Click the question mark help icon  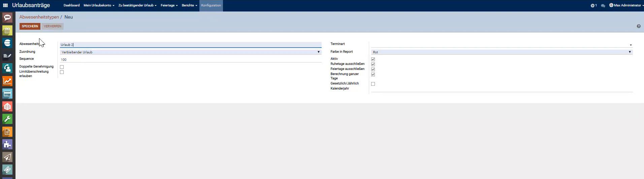click(639, 26)
